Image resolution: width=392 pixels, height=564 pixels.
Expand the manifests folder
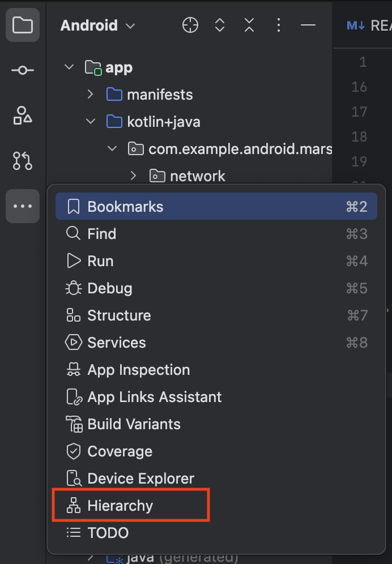coord(91,95)
